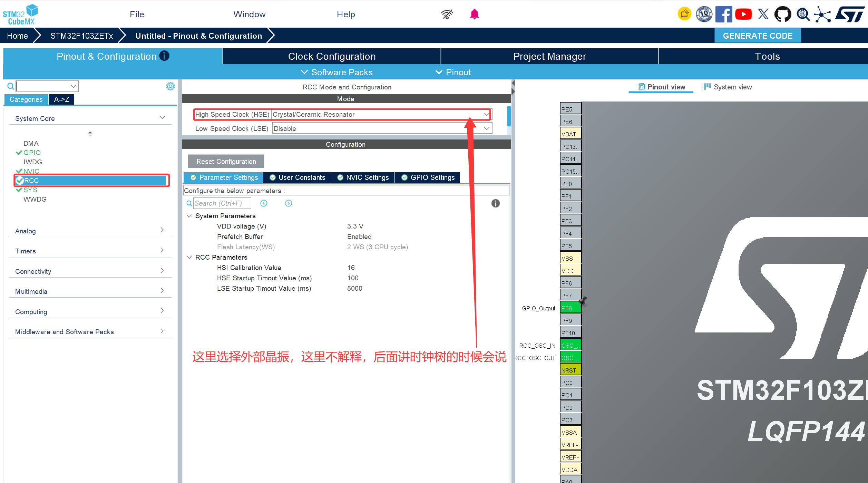Open the YouTube channel icon

[743, 14]
